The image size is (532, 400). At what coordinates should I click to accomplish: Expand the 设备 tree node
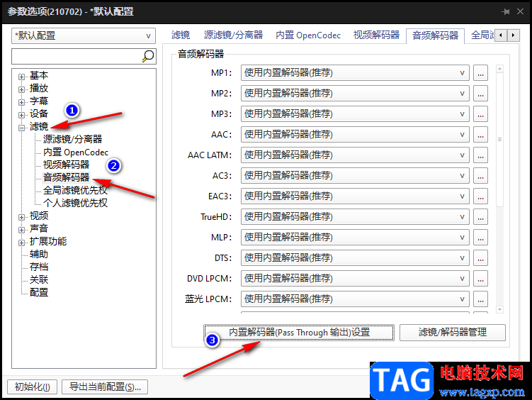point(21,115)
